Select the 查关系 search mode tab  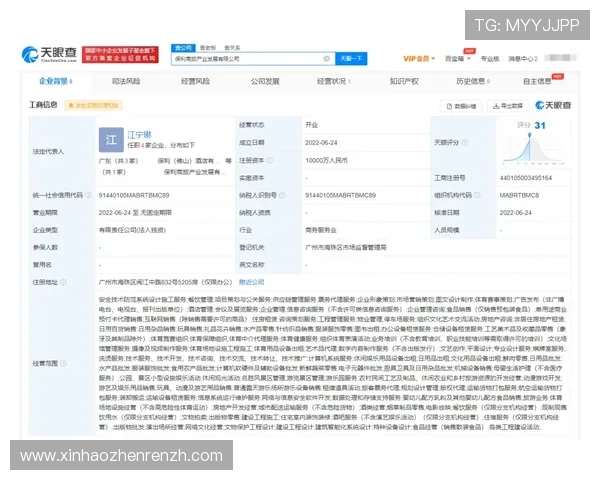coord(232,48)
